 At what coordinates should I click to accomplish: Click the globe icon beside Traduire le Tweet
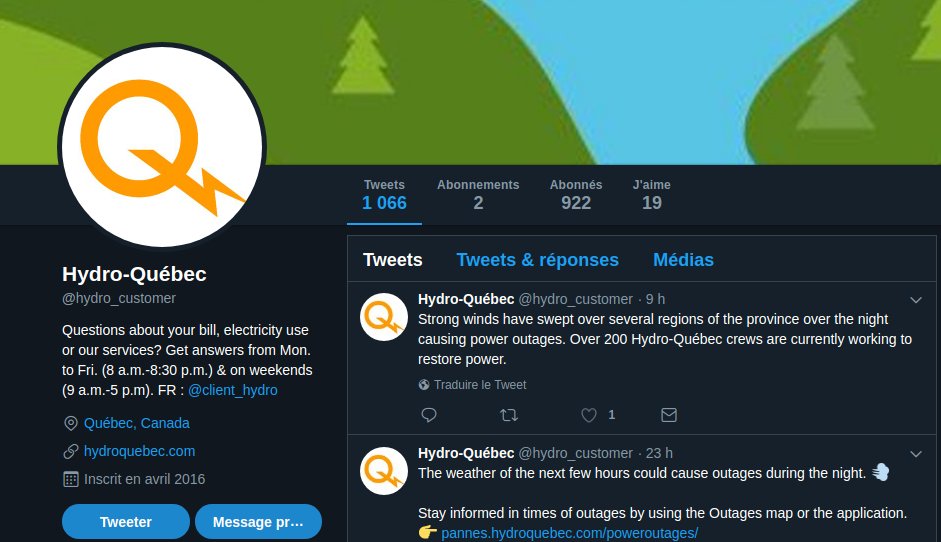tap(424, 385)
